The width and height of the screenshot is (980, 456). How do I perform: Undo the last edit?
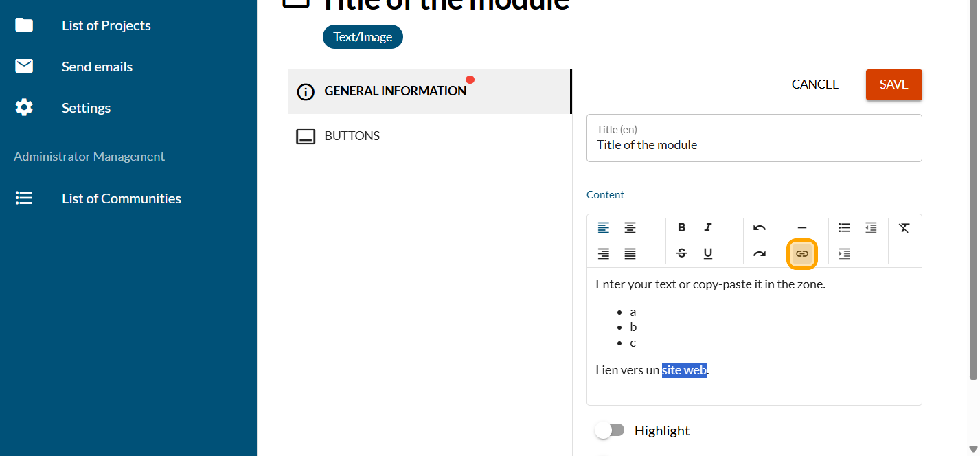pyautogui.click(x=759, y=227)
